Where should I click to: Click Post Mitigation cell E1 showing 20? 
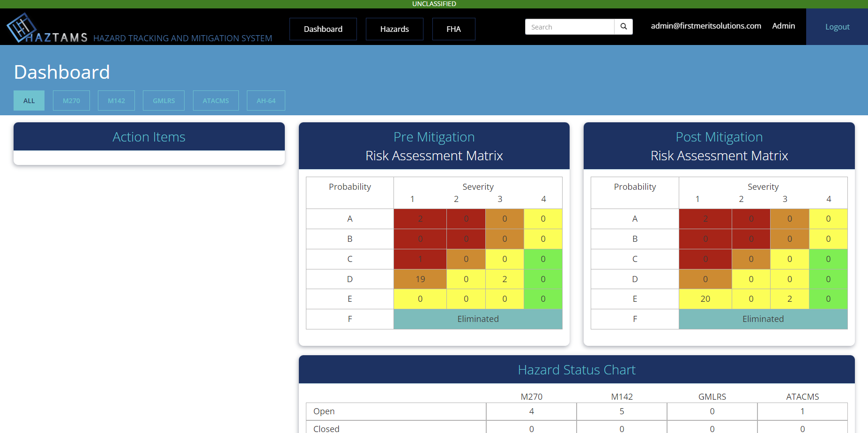(x=705, y=299)
